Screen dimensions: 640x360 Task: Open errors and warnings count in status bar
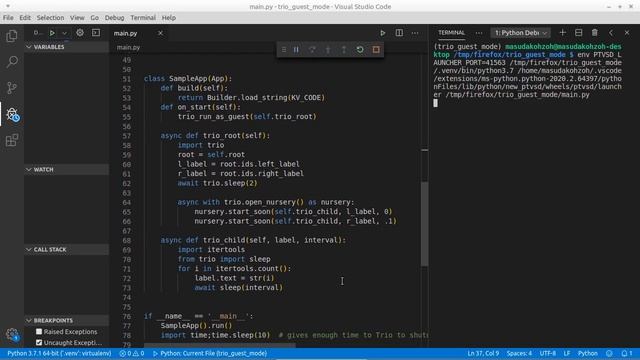tap(132, 353)
